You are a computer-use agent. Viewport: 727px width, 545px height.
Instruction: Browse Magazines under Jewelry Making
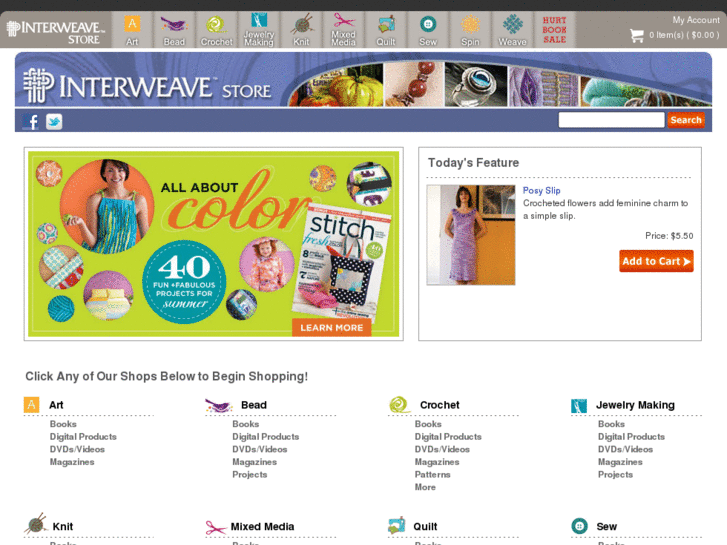pos(620,462)
